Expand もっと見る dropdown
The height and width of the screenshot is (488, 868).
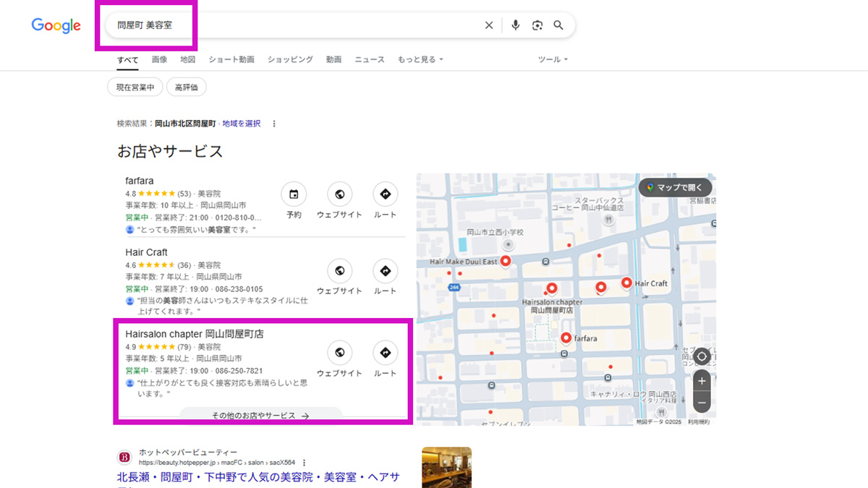(x=420, y=59)
